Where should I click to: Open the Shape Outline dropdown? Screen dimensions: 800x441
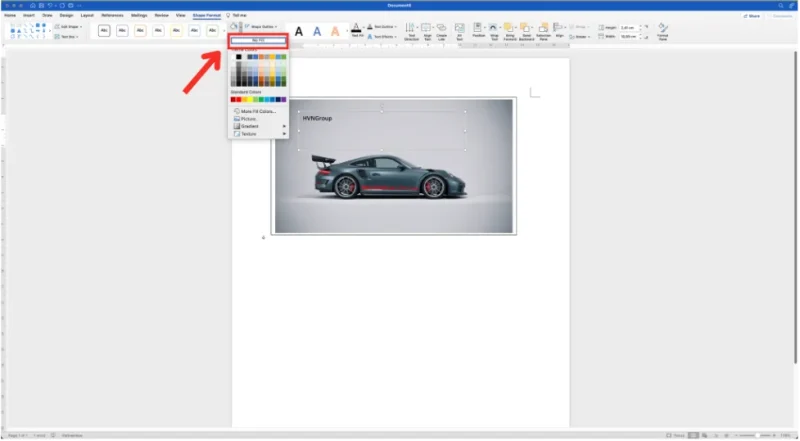(x=261, y=27)
